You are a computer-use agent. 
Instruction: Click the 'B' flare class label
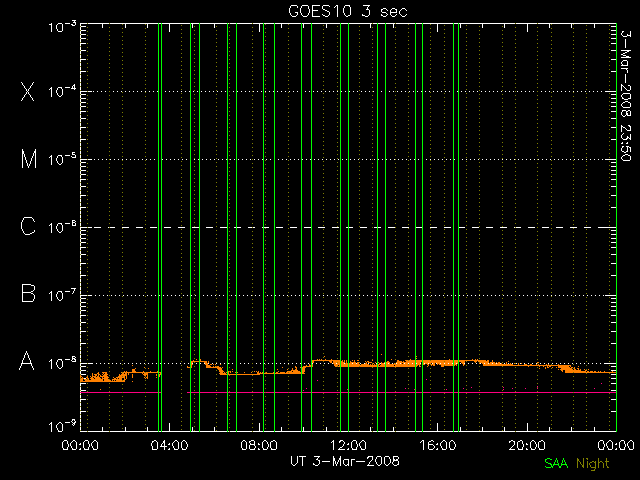(28, 293)
